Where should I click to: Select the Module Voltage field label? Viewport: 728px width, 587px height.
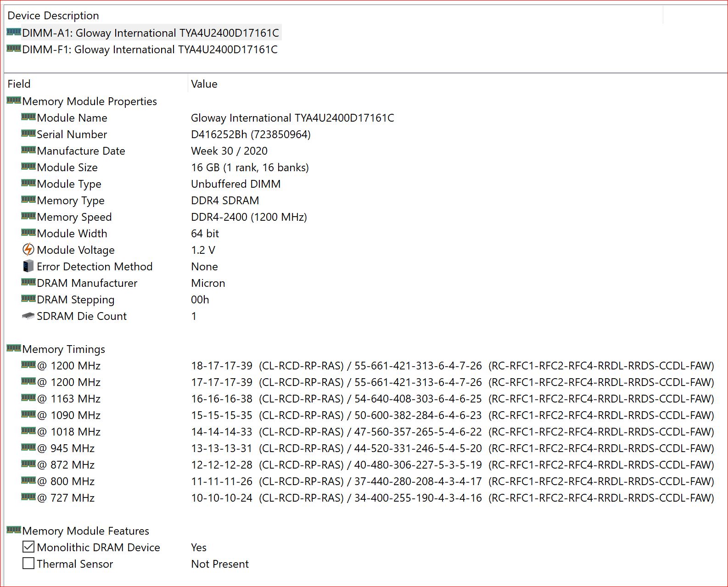(76, 250)
